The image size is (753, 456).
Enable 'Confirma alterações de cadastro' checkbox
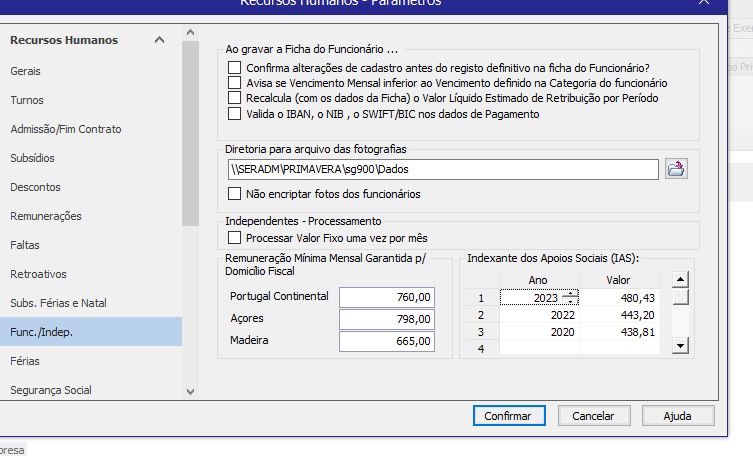tap(235, 67)
